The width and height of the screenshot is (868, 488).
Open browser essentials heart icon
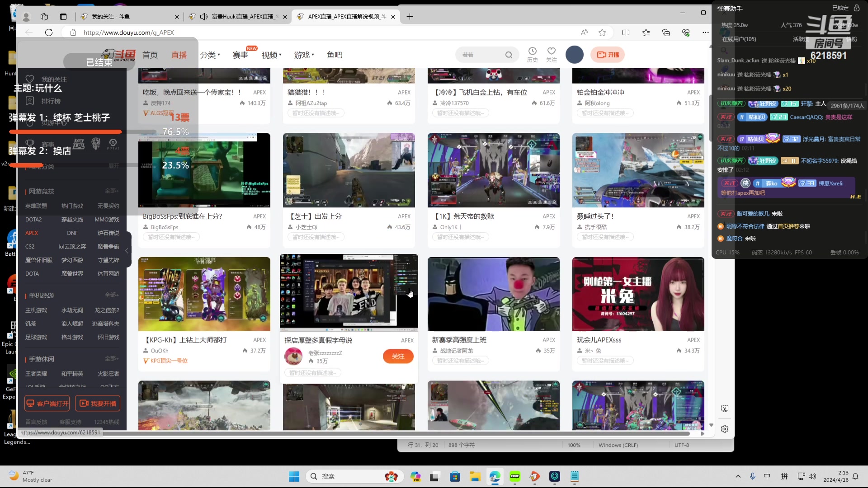[686, 32]
